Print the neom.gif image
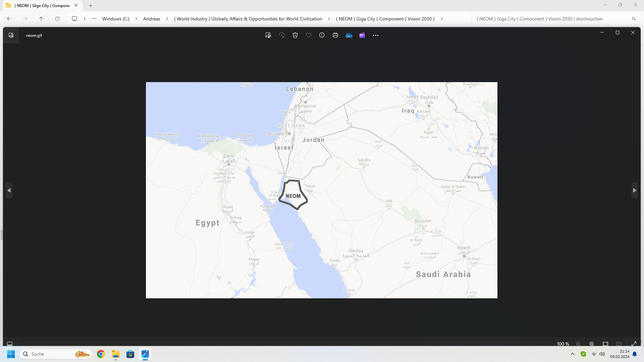The image size is (644, 362). click(x=335, y=35)
